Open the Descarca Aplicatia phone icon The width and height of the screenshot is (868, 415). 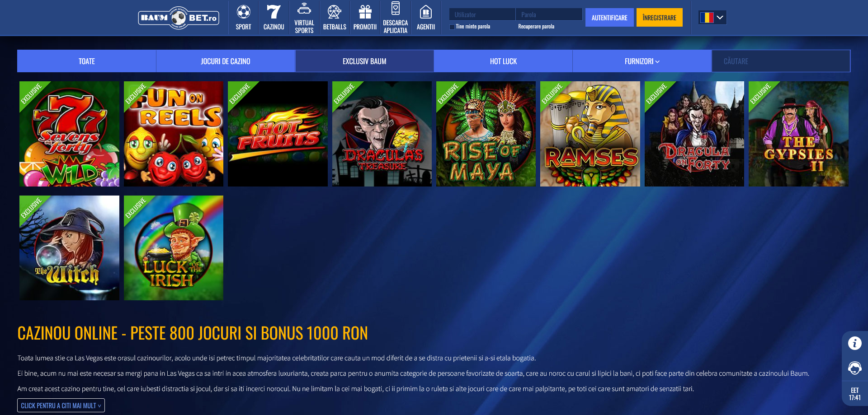click(396, 8)
